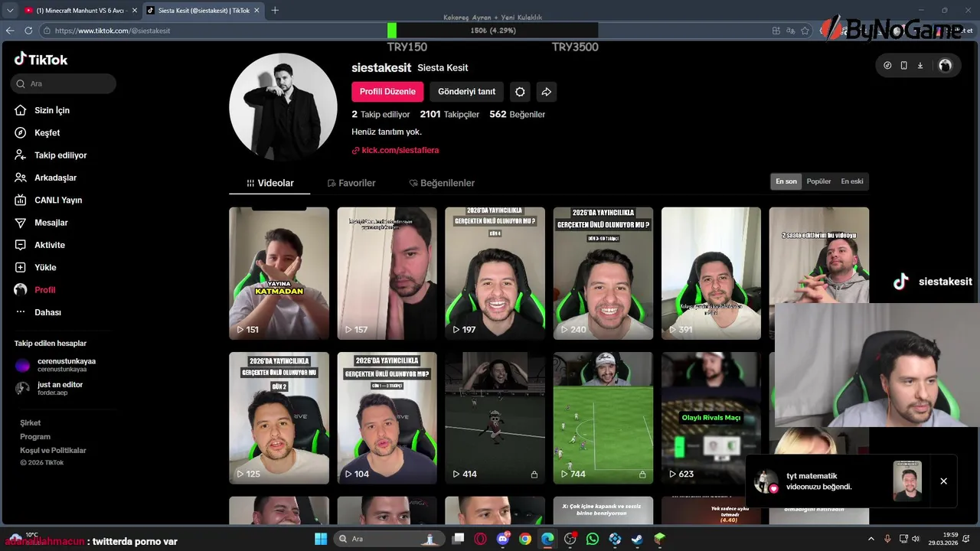The width and height of the screenshot is (980, 551).
Task: Open the video with 157 views
Action: pyautogui.click(x=387, y=273)
